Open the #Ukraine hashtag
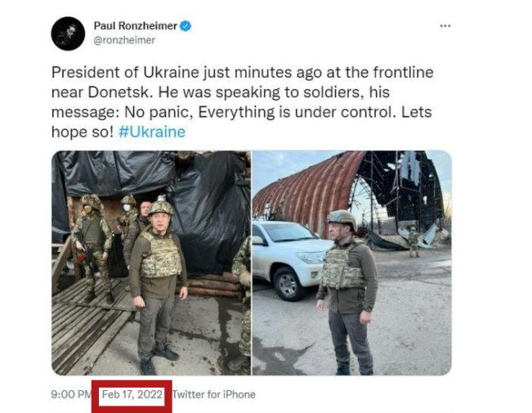532x413 pixels. (x=152, y=132)
